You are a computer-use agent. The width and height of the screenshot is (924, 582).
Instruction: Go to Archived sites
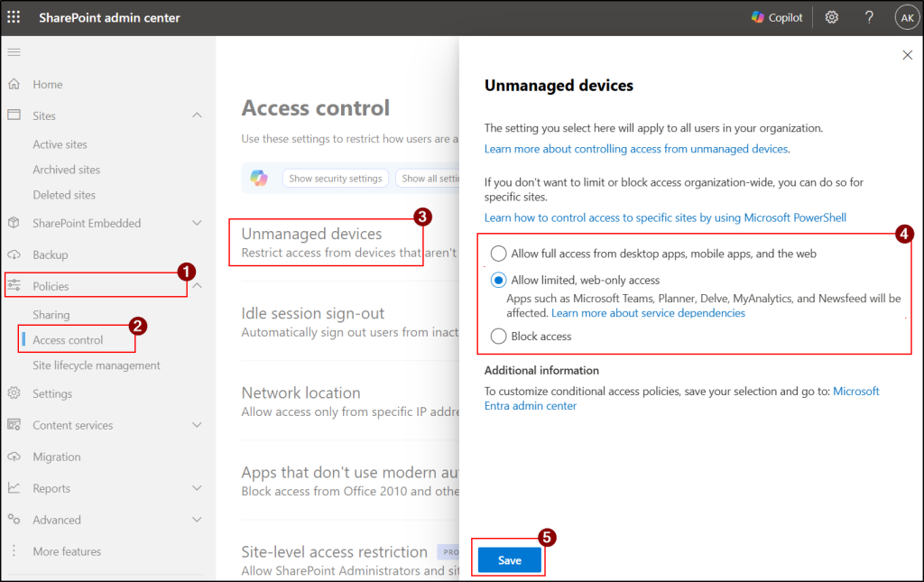click(x=67, y=170)
